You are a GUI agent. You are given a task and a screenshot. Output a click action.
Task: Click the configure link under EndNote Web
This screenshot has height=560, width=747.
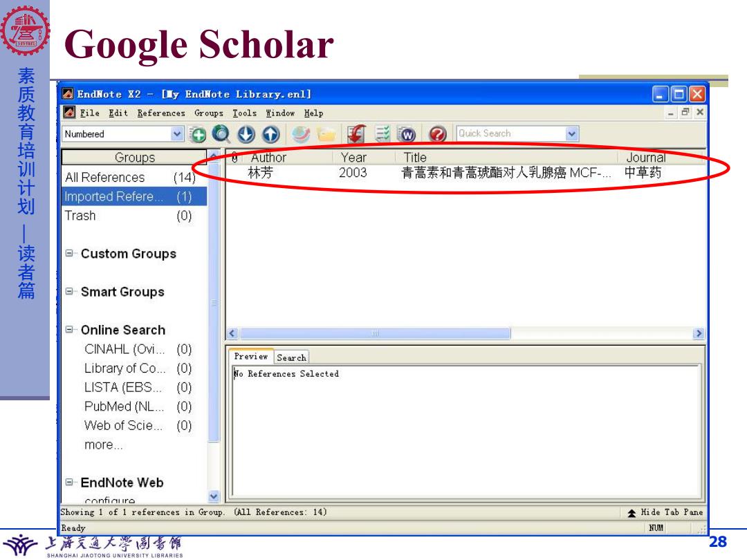click(110, 500)
